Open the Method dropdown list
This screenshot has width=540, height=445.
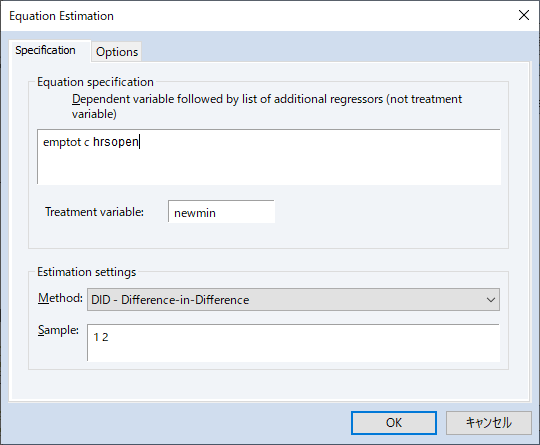point(293,300)
